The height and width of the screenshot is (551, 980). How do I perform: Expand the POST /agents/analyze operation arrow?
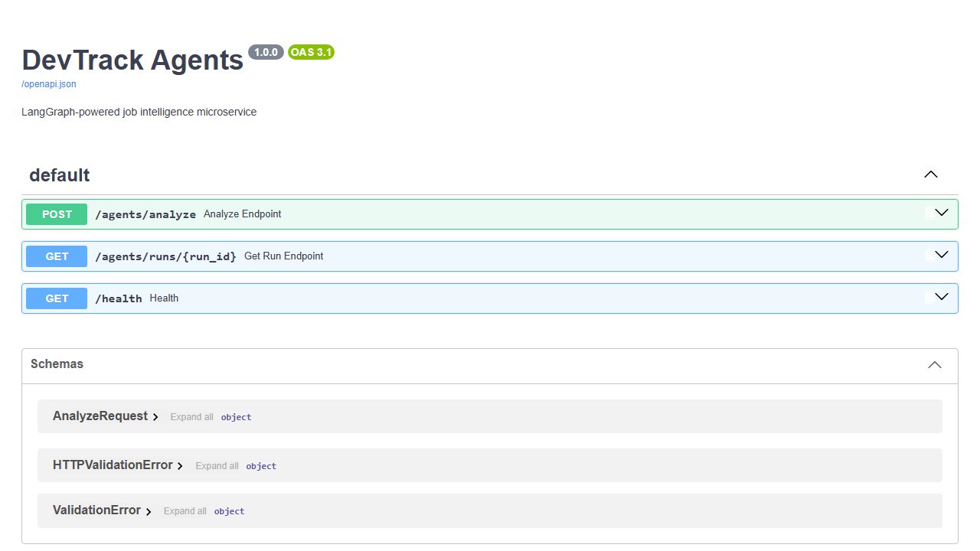942,213
